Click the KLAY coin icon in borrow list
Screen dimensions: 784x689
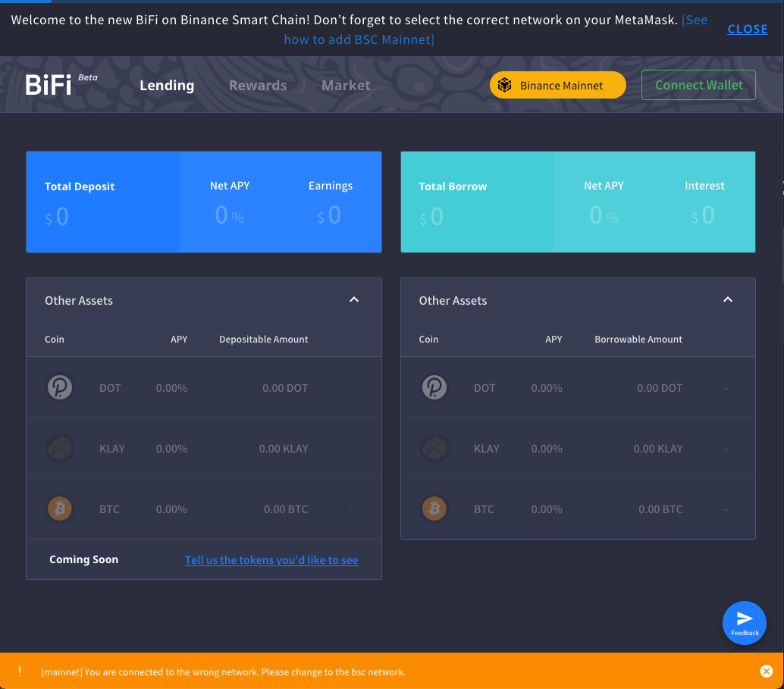pyautogui.click(x=434, y=448)
